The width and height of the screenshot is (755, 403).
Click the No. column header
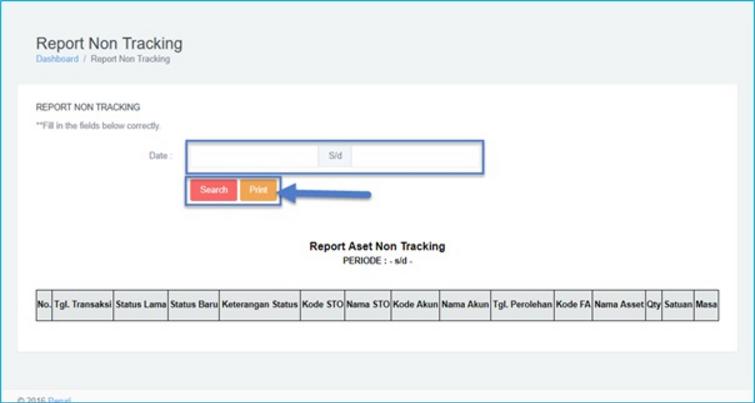[44, 303]
